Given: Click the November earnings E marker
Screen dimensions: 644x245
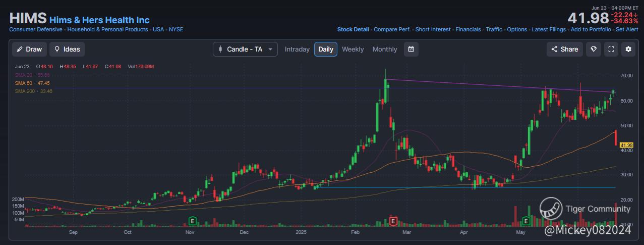Looking at the screenshot, I should 192,221.
